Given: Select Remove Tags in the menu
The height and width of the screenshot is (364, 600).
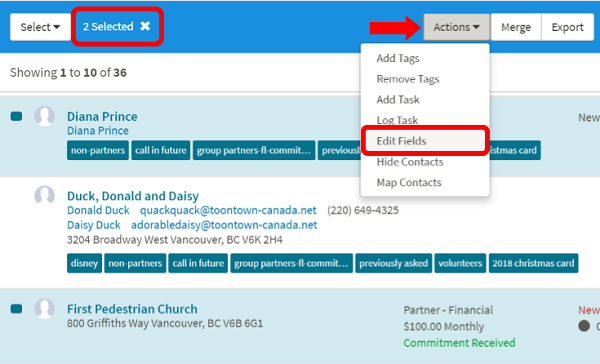Looking at the screenshot, I should click(x=408, y=79).
